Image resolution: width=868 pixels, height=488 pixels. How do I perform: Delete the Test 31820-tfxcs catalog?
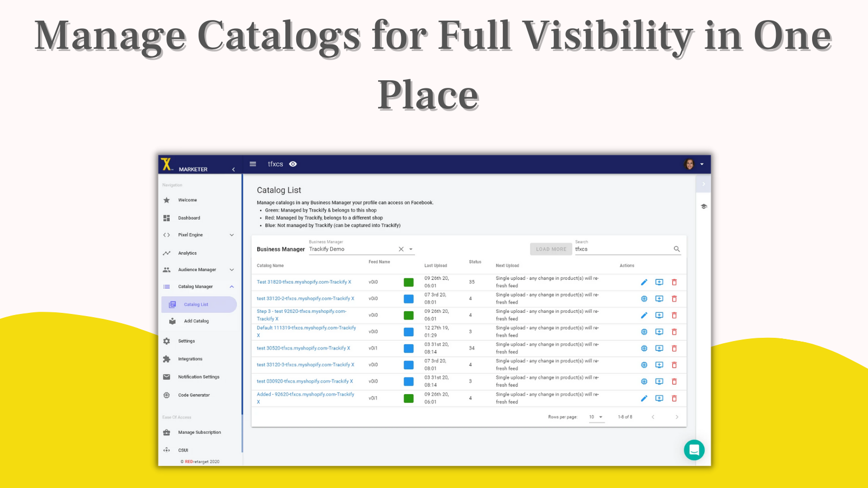coord(674,282)
